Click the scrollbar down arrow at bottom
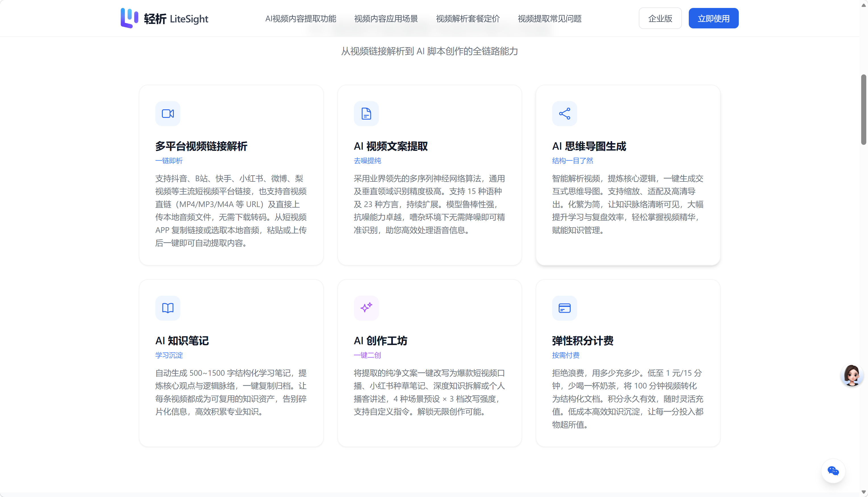 (863, 492)
